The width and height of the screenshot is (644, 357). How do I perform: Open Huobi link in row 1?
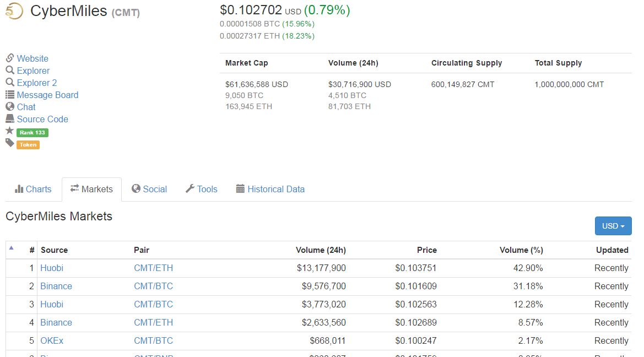coord(52,268)
